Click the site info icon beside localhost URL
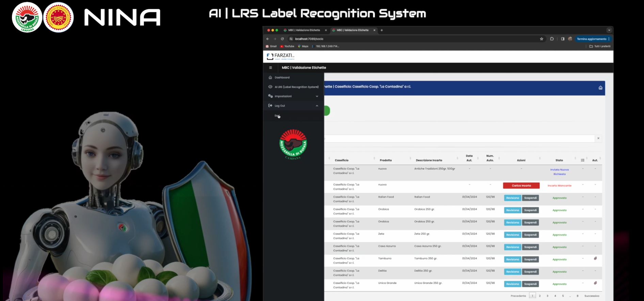 (291, 39)
